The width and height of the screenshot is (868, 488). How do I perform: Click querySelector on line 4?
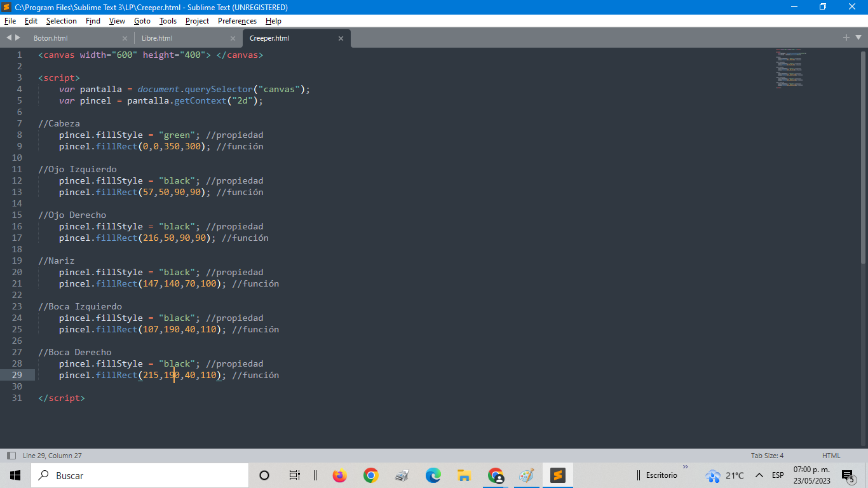tap(219, 89)
